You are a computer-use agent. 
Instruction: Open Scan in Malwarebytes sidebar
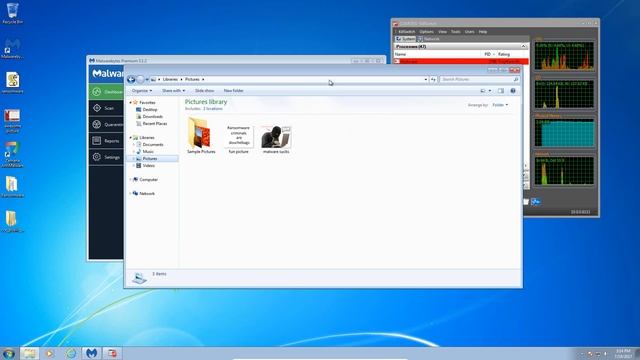click(x=106, y=108)
